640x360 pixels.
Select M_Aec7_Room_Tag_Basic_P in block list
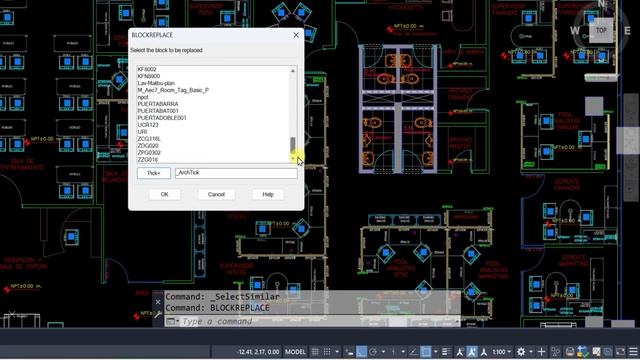coord(173,90)
